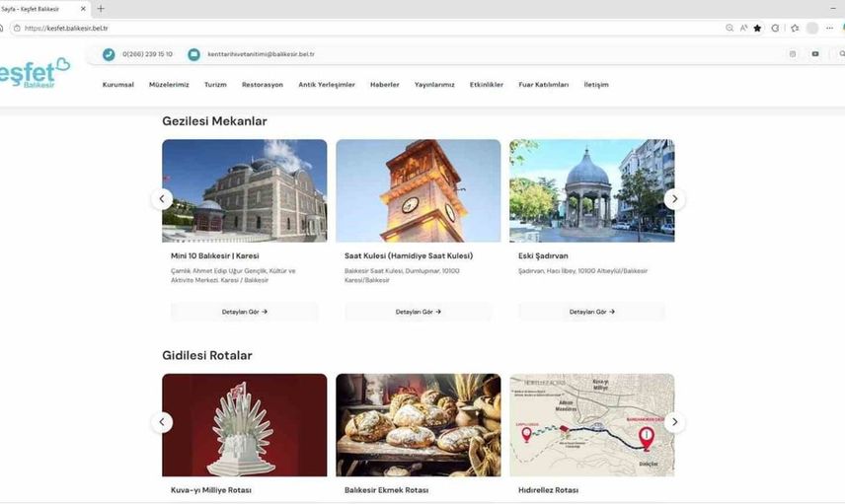The width and height of the screenshot is (845, 504).
Task: Go to Fuar Katılımları page
Action: [x=544, y=85]
